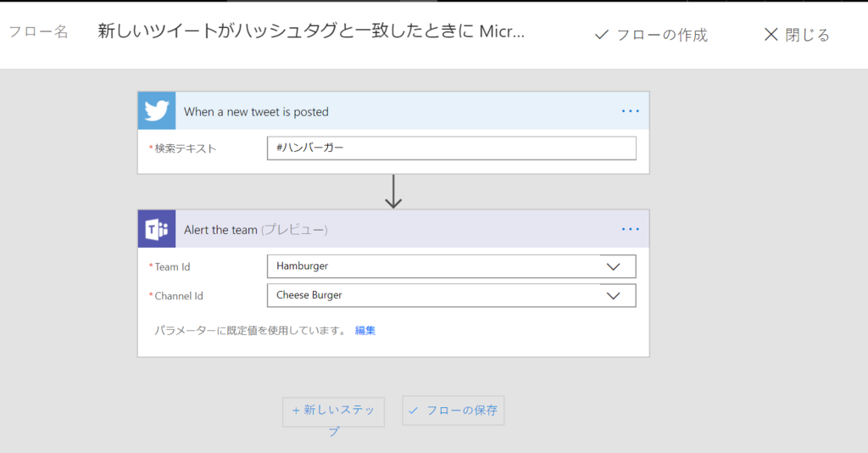Click the X close icon
Image resolution: width=868 pixels, height=453 pixels.
coord(771,35)
